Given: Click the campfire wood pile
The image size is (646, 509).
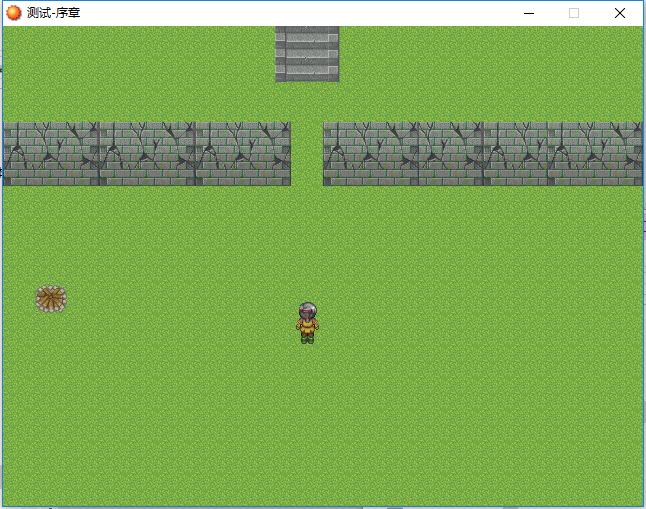Looking at the screenshot, I should pos(51,299).
